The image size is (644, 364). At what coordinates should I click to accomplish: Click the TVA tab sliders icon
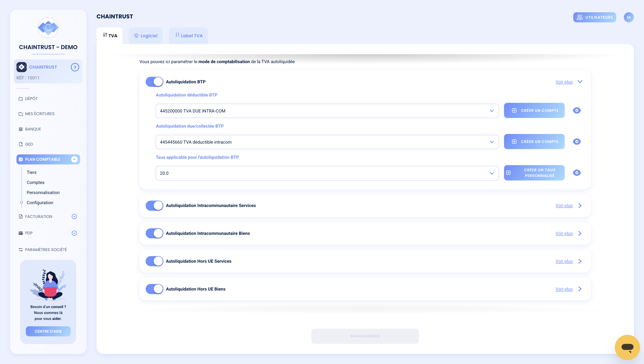(x=105, y=35)
